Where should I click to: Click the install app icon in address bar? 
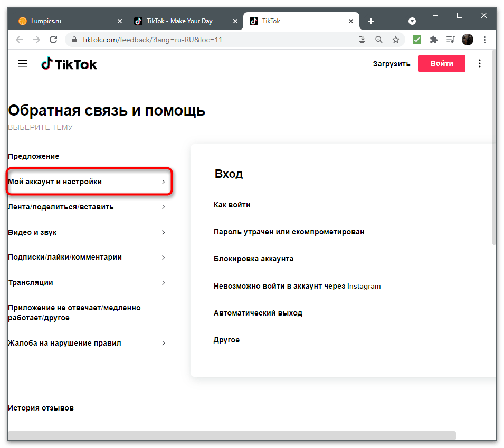[x=362, y=40]
